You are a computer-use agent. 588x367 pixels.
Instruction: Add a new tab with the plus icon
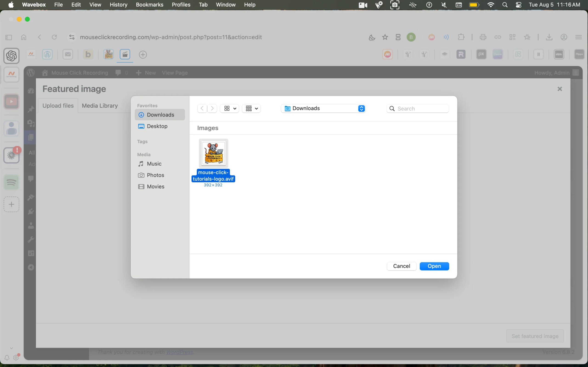(x=143, y=55)
